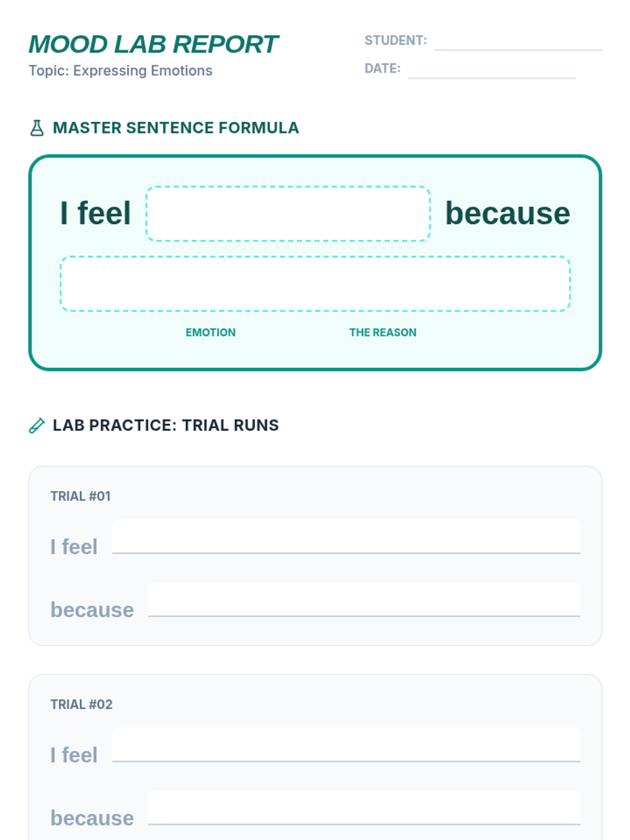Click Trial #01 "I feel" answer line
This screenshot has width=630, height=840.
[346, 538]
